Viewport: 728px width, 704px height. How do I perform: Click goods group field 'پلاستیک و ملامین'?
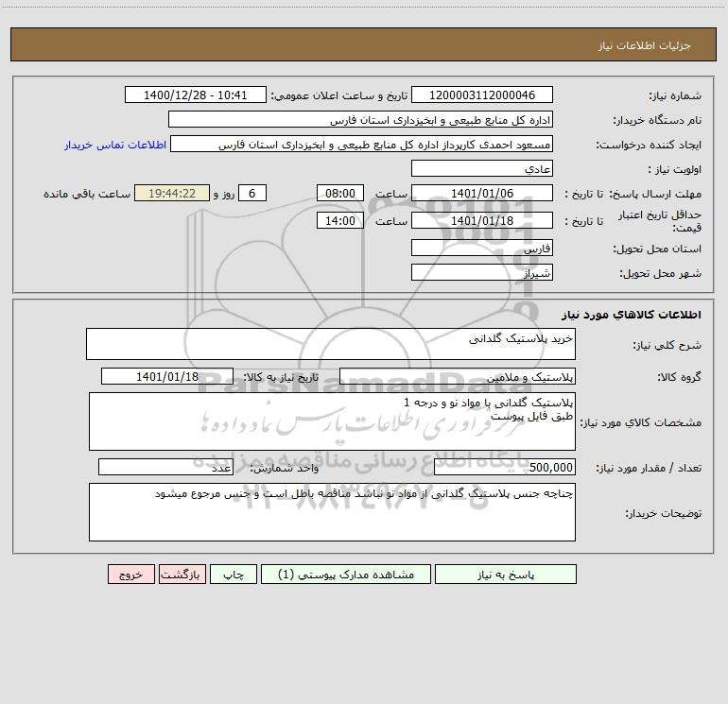click(x=458, y=376)
